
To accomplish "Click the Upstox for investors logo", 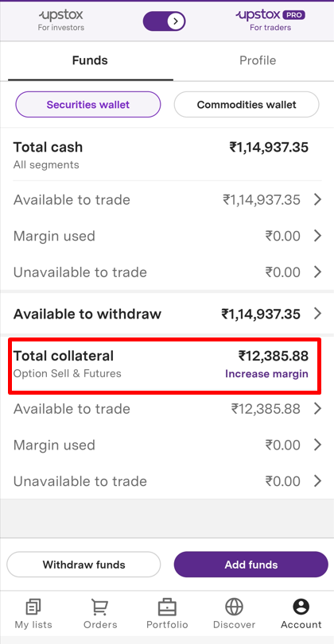I will [61, 21].
